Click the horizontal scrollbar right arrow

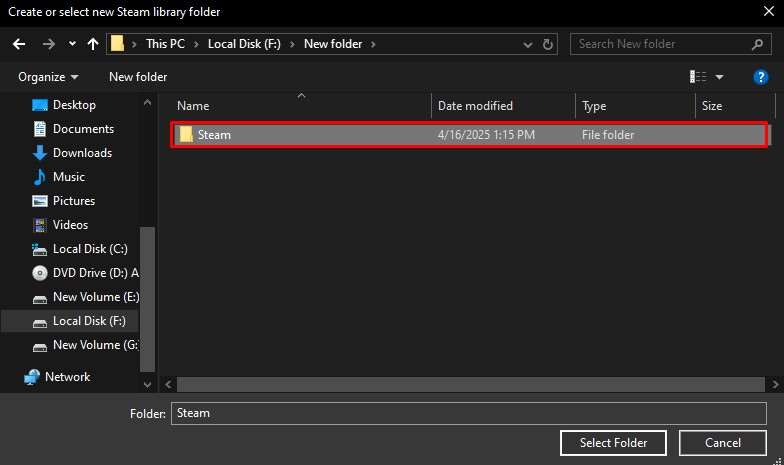[x=775, y=384]
